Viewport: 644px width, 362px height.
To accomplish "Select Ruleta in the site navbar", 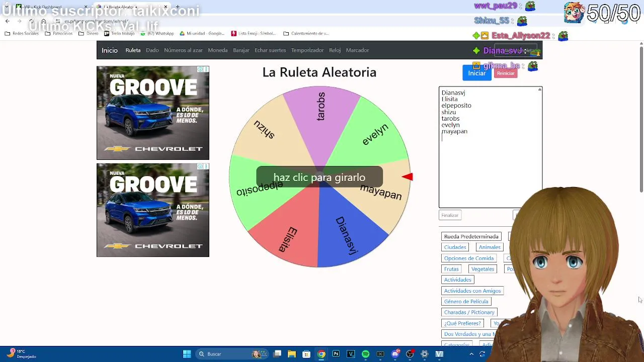I will [x=133, y=50].
